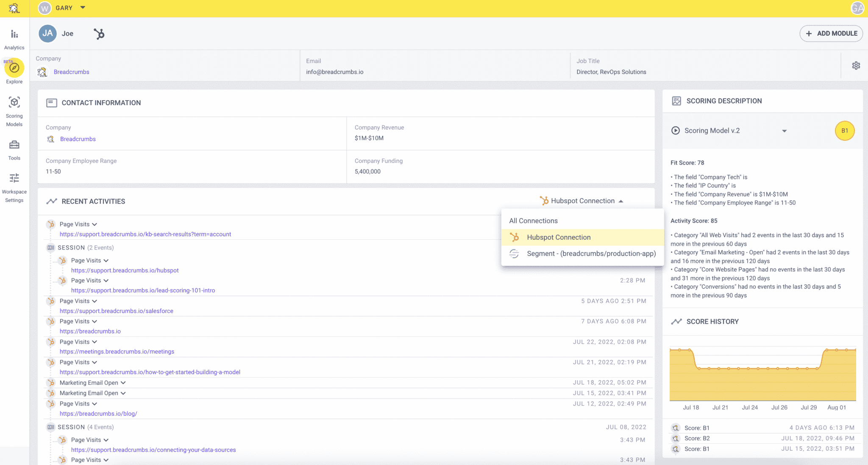868x465 pixels.
Task: Open the connecting-your-data-sources link
Action: tap(153, 450)
